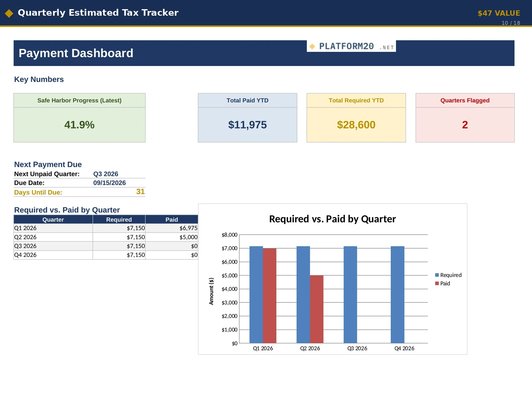Screen dimensions: 532x403
Task: Click the Q1 2026 required cell $7,150
Action: [119, 228]
